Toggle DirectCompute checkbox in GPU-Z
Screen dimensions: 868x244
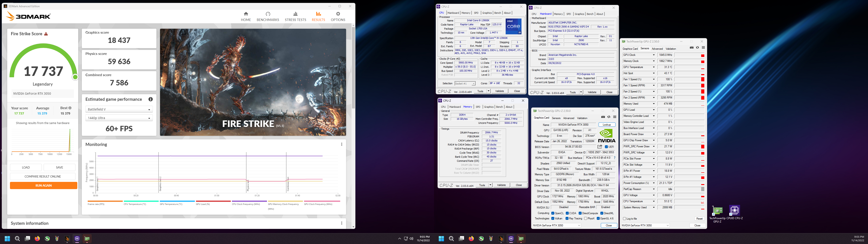(580, 213)
